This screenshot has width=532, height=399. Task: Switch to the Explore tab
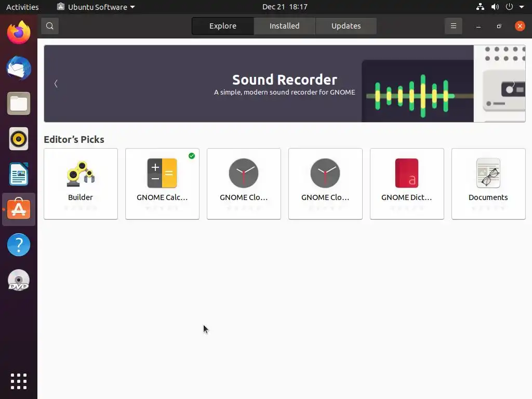[222, 26]
